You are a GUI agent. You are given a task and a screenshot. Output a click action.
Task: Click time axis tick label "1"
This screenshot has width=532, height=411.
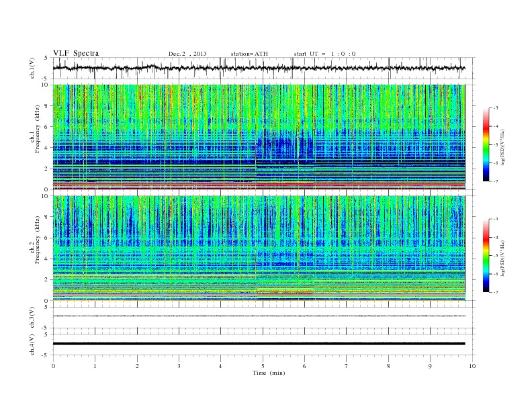pyautogui.click(x=95, y=366)
